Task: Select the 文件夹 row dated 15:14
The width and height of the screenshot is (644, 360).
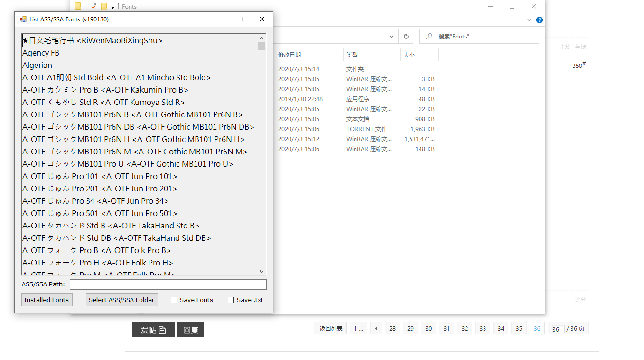Action: tap(356, 69)
